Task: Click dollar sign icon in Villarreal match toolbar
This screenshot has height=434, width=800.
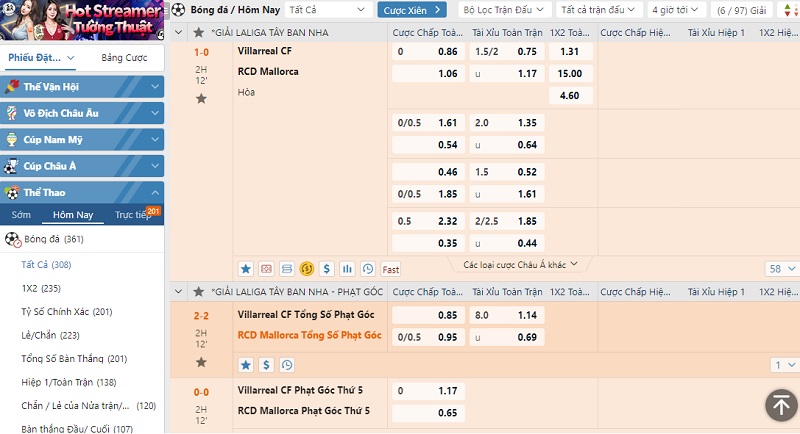Action: click(x=327, y=269)
